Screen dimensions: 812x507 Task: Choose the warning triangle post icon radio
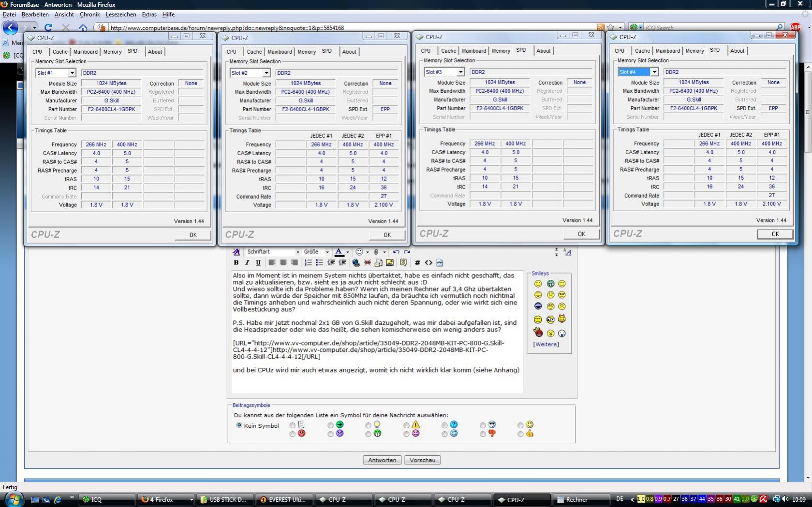click(406, 425)
